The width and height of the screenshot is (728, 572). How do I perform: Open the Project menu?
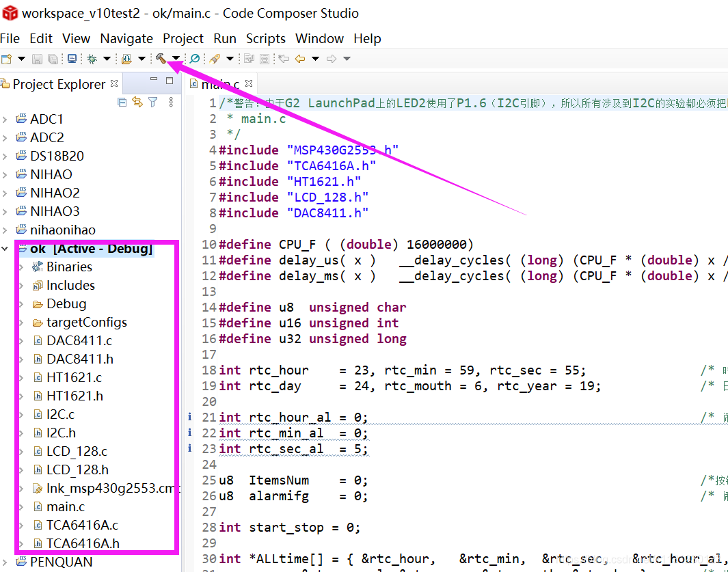(183, 38)
